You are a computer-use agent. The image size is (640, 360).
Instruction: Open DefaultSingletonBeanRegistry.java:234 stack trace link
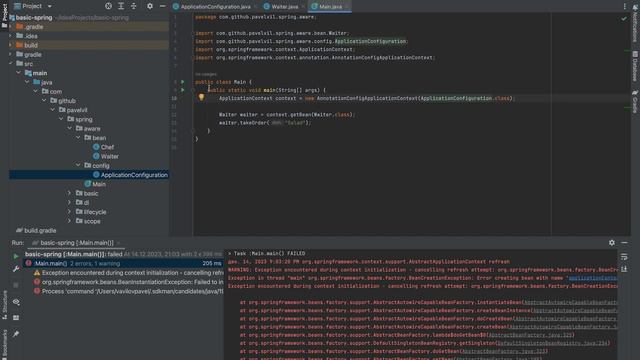(552, 343)
